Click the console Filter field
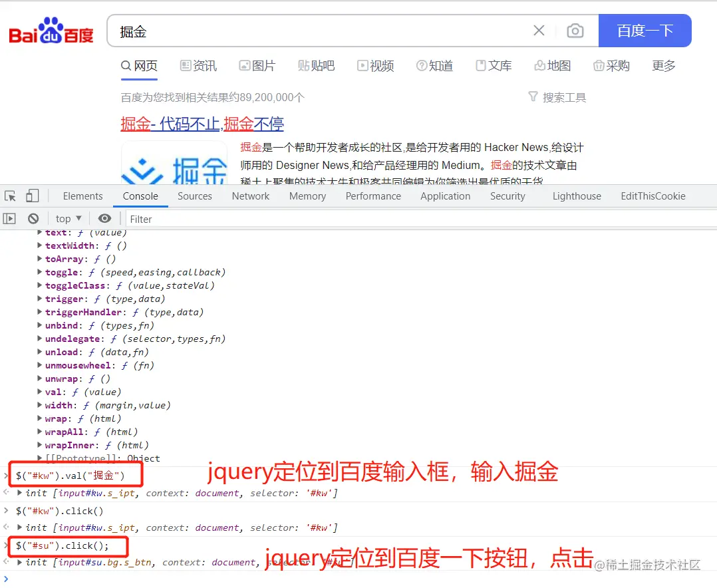The image size is (717, 588). [420, 219]
